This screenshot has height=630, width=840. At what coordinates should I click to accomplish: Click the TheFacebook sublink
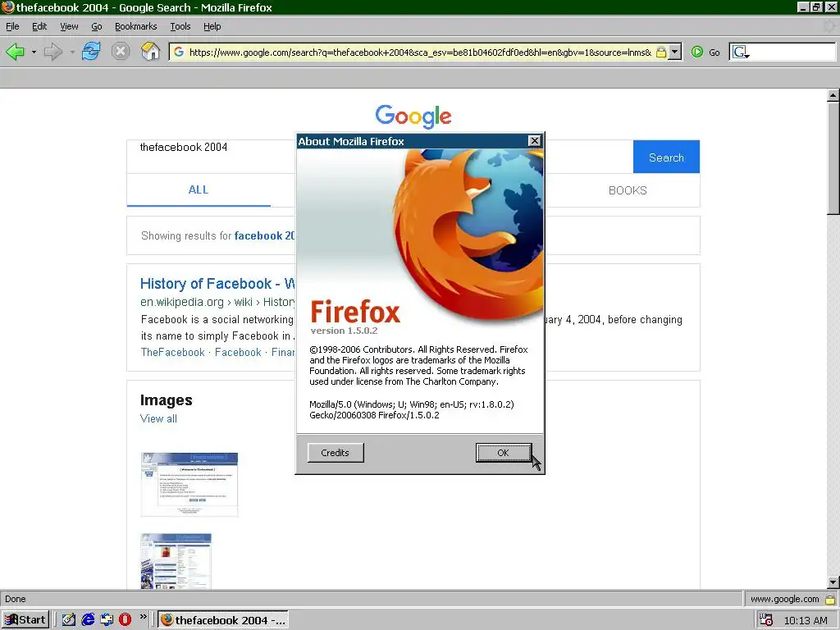(x=172, y=352)
